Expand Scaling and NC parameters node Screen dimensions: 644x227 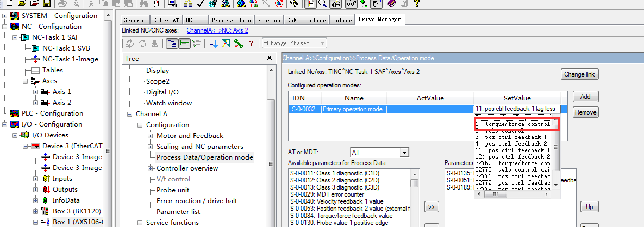(x=151, y=147)
